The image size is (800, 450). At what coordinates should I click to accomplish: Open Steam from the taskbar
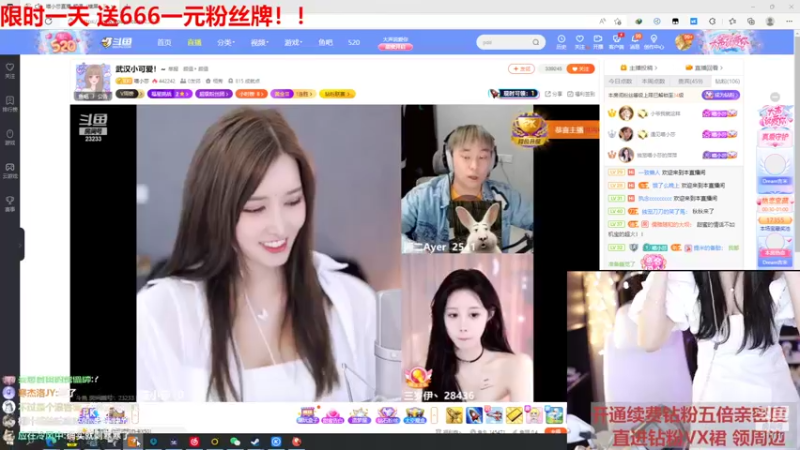pyautogui.click(x=255, y=442)
